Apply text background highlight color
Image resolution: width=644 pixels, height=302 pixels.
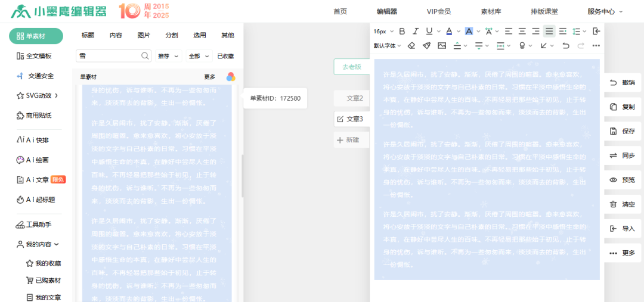[x=469, y=31]
